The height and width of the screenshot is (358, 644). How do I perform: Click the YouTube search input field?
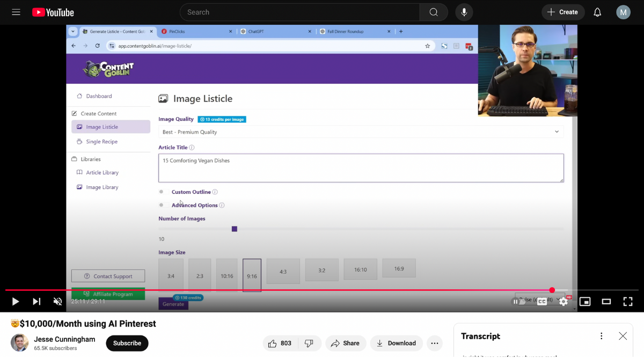[x=301, y=12]
